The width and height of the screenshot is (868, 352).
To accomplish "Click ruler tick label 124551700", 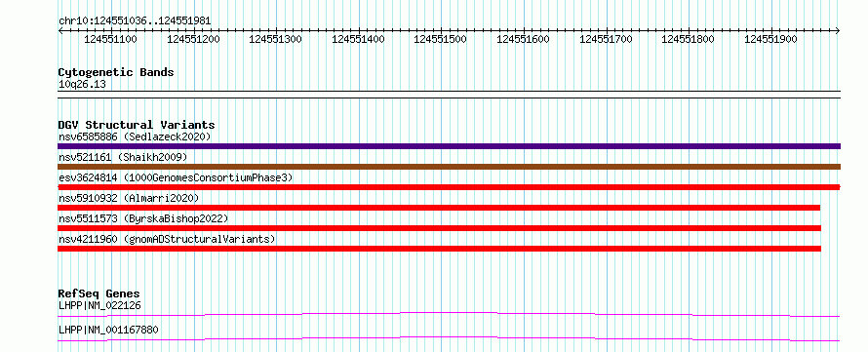I will pos(607,39).
